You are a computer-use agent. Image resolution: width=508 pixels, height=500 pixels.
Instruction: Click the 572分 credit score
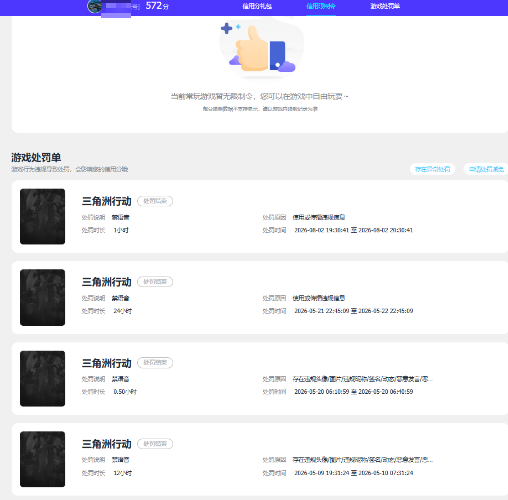coord(157,6)
